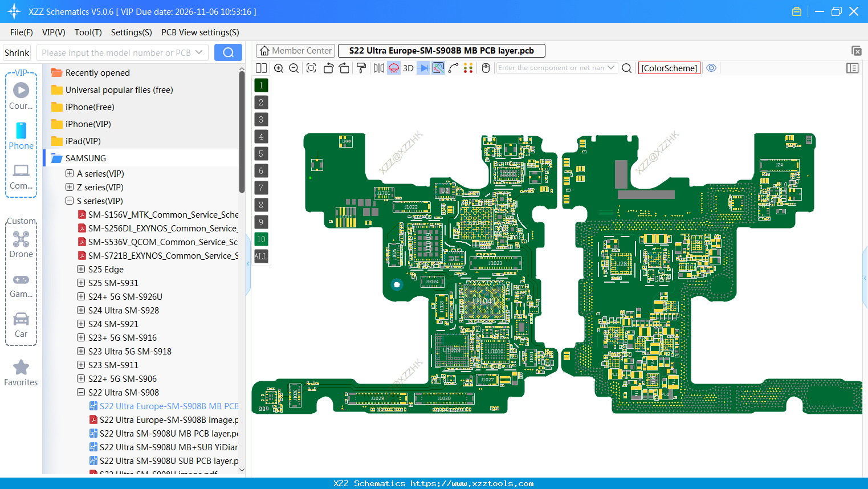The image size is (868, 489).
Task: Select PCB layer 5 in the layer list
Action: [x=260, y=153]
